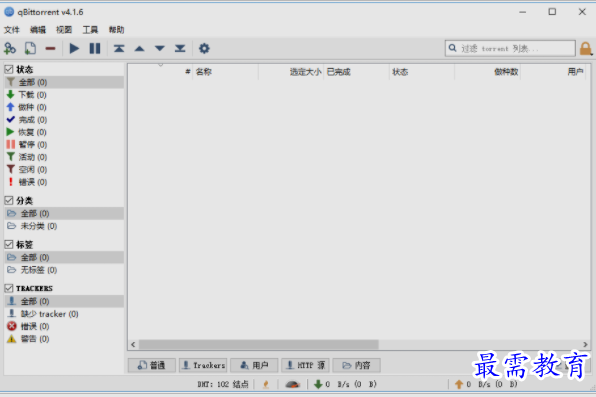Image resolution: width=596 pixels, height=397 pixels.
Task: Sort by the 已完成 column header
Action: 357,71
